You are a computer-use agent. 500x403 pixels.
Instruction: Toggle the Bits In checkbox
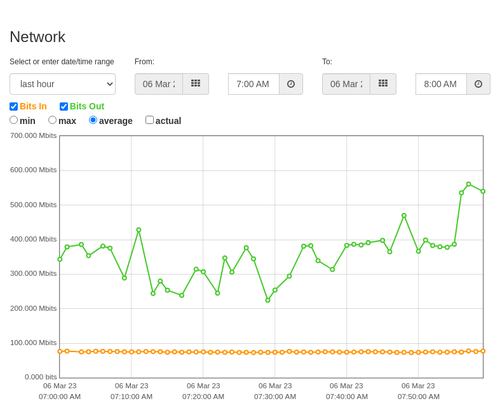[14, 106]
